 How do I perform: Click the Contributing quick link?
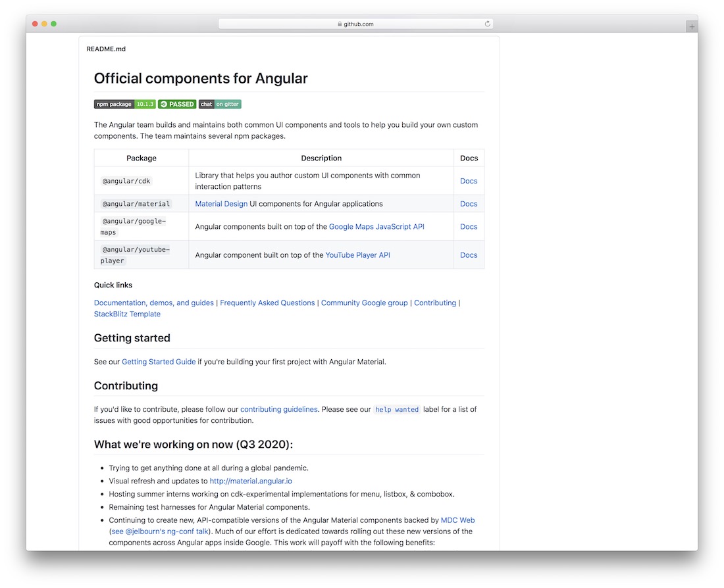(435, 303)
